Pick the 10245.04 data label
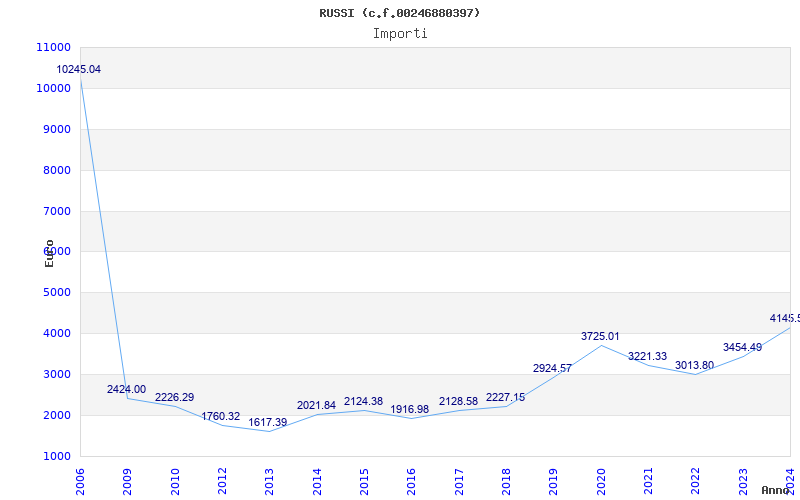The image size is (800, 500). 79,69
